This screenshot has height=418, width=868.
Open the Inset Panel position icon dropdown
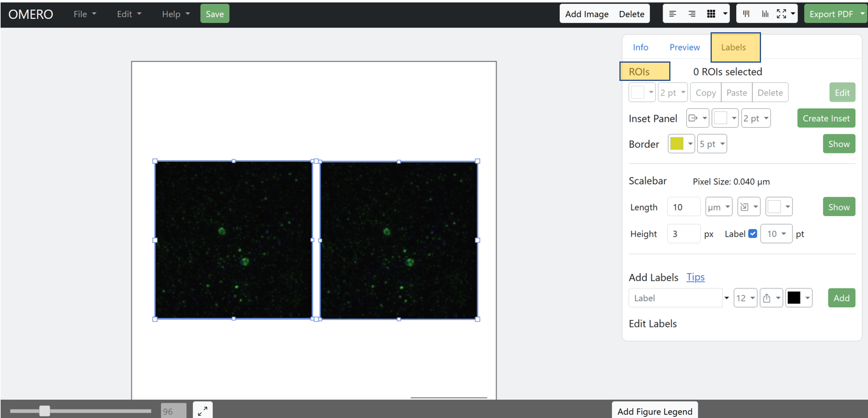(x=698, y=118)
